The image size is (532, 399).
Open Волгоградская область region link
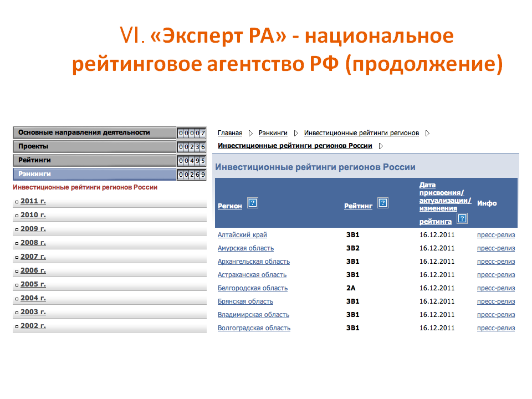pyautogui.click(x=254, y=328)
